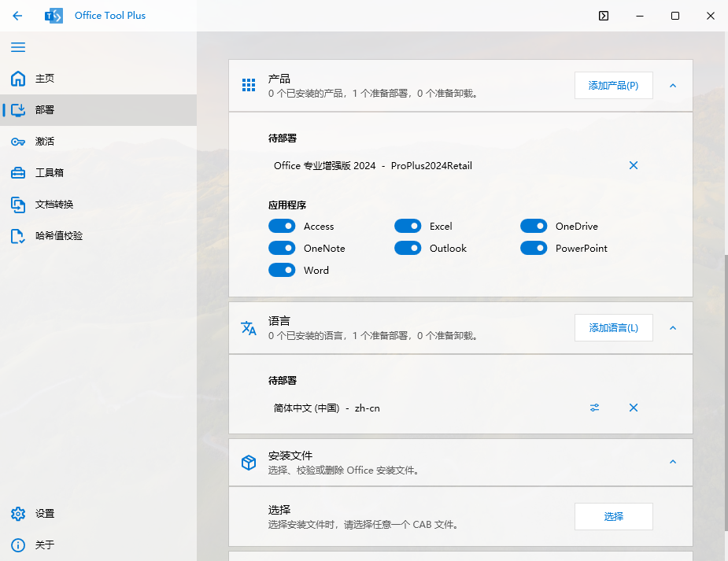Minimize the Office Tool Plus window
This screenshot has width=728, height=561.
(640, 16)
